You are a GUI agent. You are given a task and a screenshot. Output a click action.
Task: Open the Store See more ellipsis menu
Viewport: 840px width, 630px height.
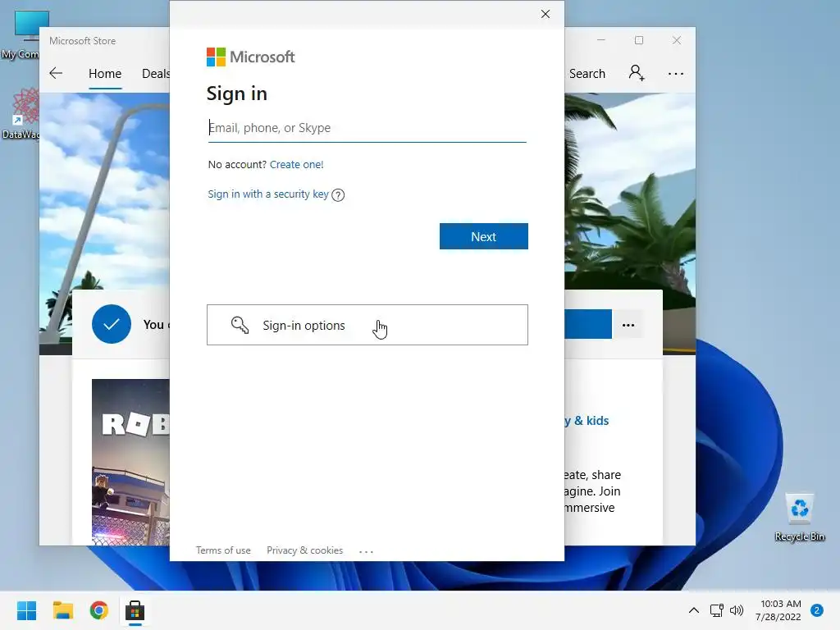coord(676,74)
